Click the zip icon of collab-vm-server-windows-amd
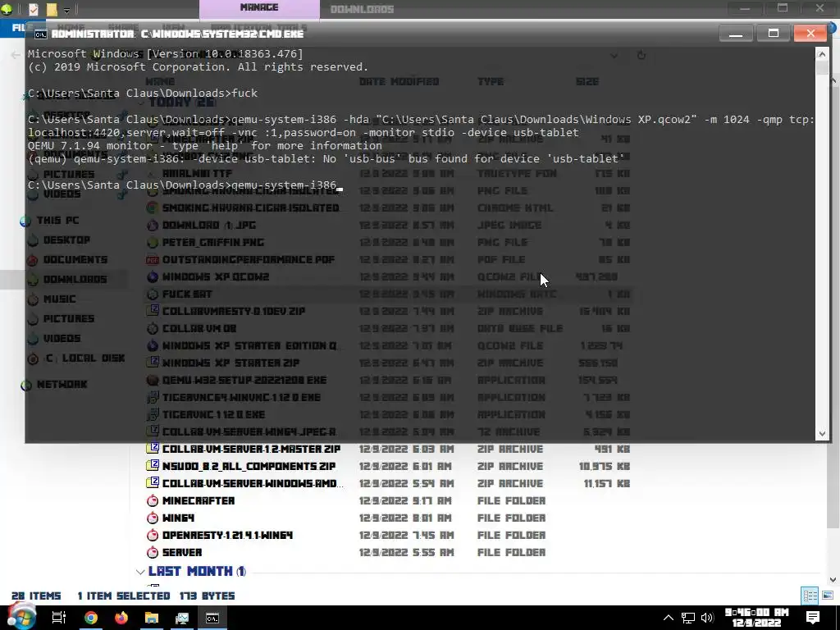The image size is (840, 630). click(x=153, y=482)
